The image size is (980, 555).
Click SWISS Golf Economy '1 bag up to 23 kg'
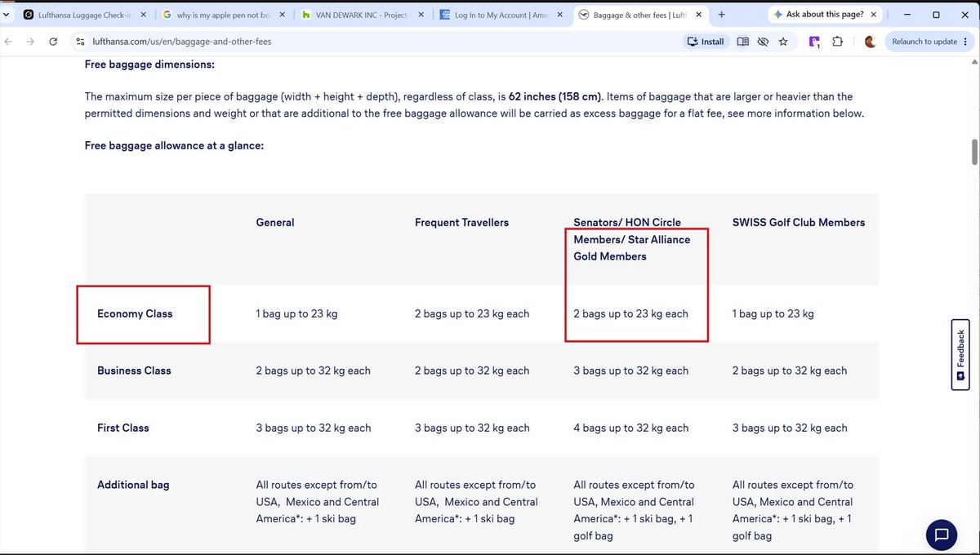[x=773, y=313]
